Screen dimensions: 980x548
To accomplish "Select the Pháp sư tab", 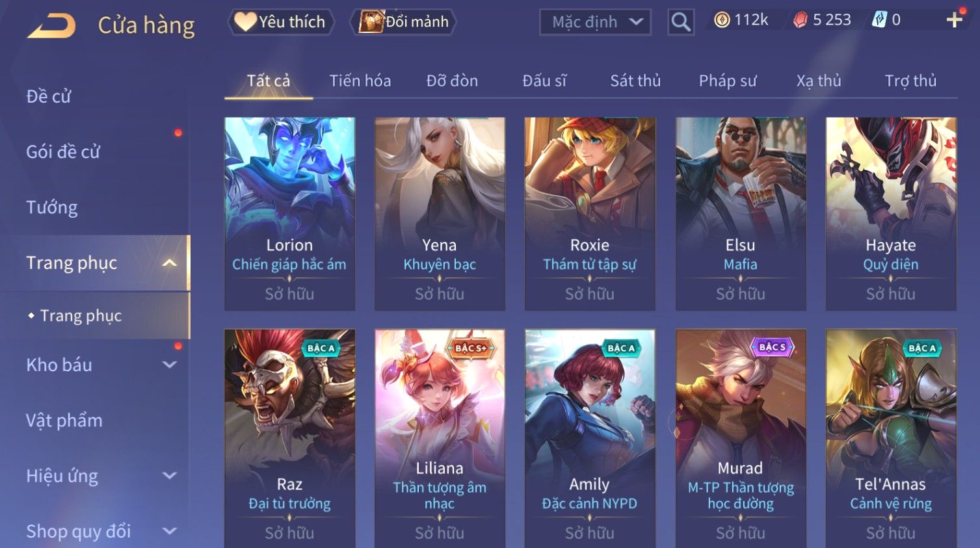I will (x=728, y=81).
